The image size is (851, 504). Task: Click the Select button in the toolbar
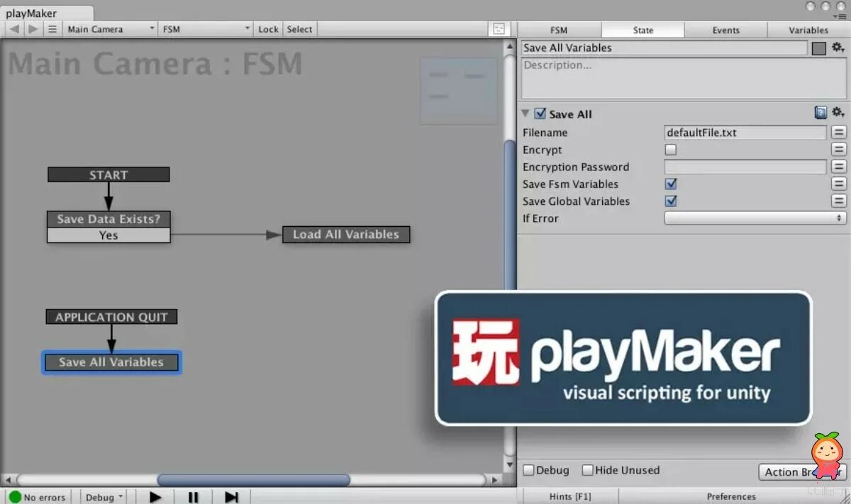(299, 29)
